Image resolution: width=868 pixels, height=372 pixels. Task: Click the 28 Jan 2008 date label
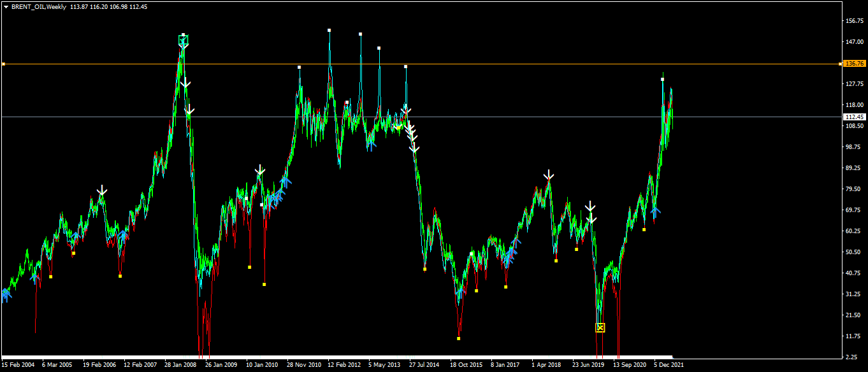pyautogui.click(x=181, y=365)
